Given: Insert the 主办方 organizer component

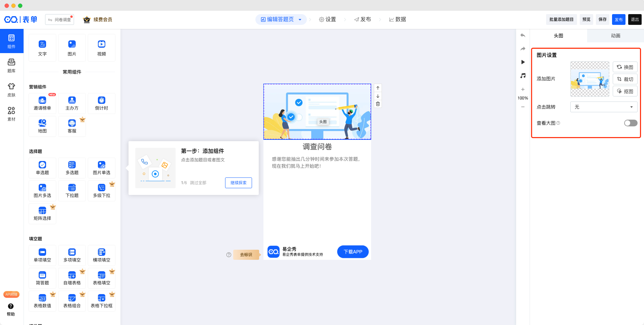Looking at the screenshot, I should [72, 104].
